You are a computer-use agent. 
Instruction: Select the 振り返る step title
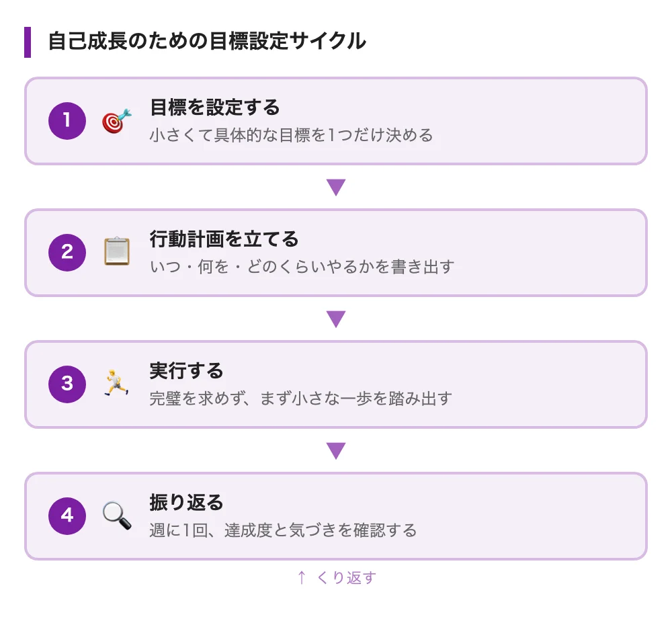pyautogui.click(x=186, y=502)
